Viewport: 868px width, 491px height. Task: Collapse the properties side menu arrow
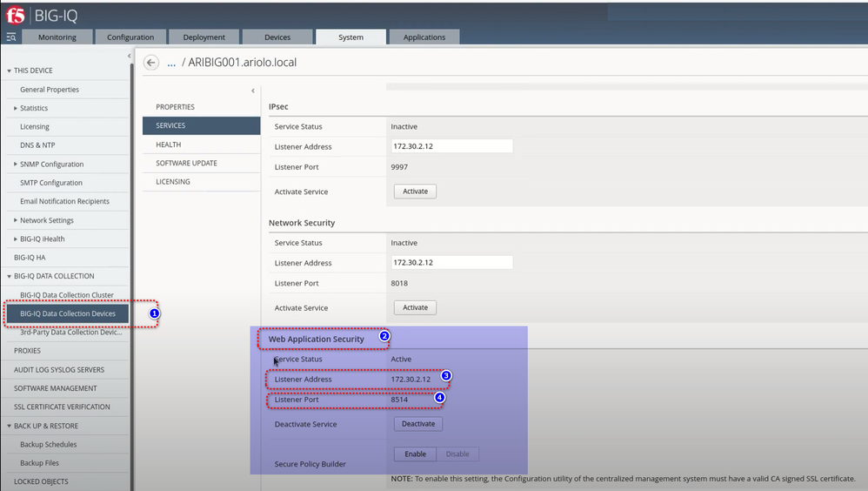click(x=253, y=91)
